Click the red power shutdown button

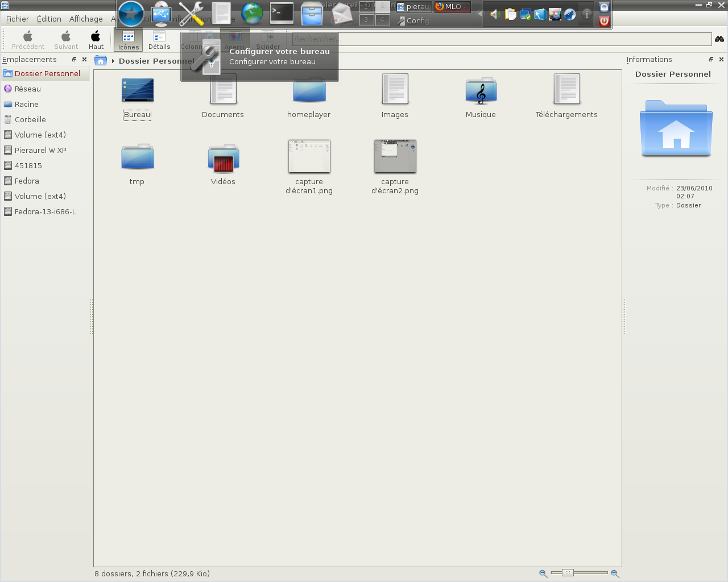coord(604,21)
